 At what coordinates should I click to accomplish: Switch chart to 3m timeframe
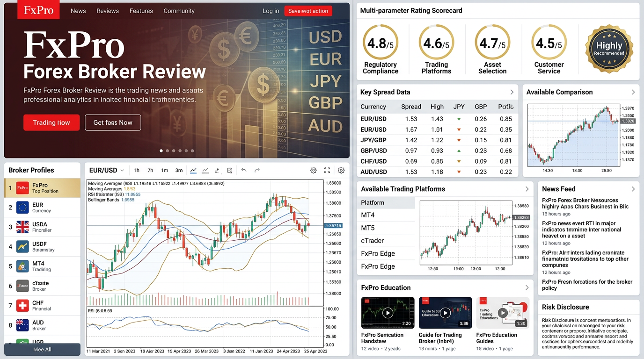pos(179,171)
